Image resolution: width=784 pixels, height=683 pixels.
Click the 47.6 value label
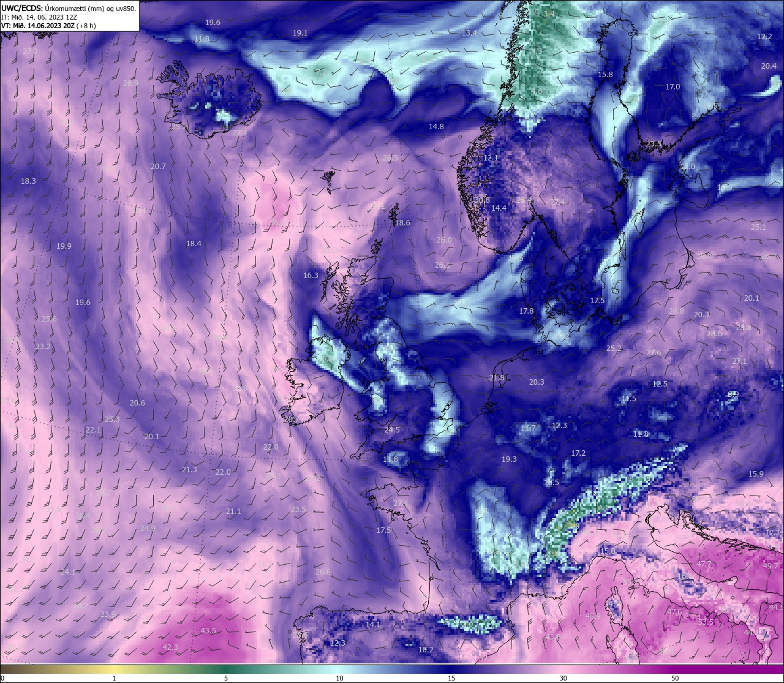coord(674,612)
